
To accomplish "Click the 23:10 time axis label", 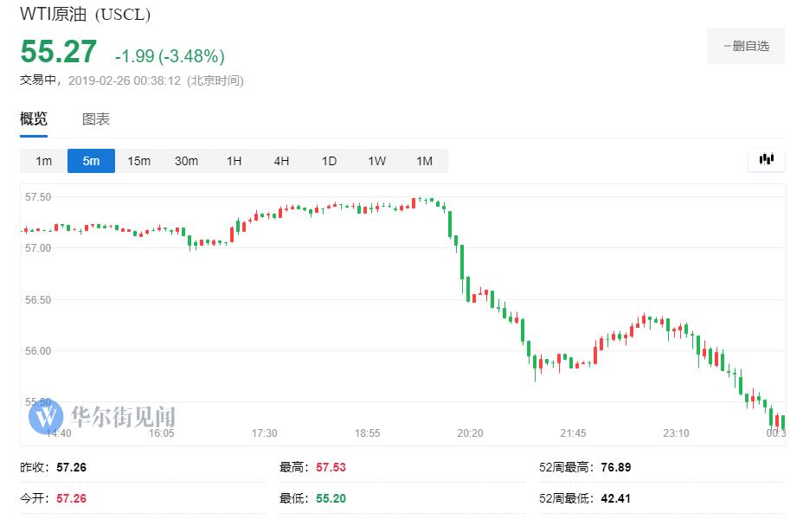I will pyautogui.click(x=676, y=433).
